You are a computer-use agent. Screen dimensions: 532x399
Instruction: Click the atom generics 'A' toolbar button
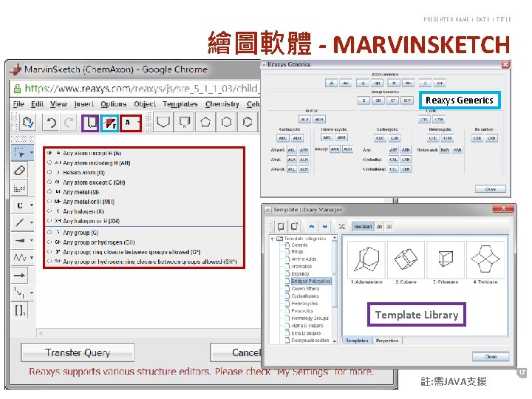click(130, 123)
